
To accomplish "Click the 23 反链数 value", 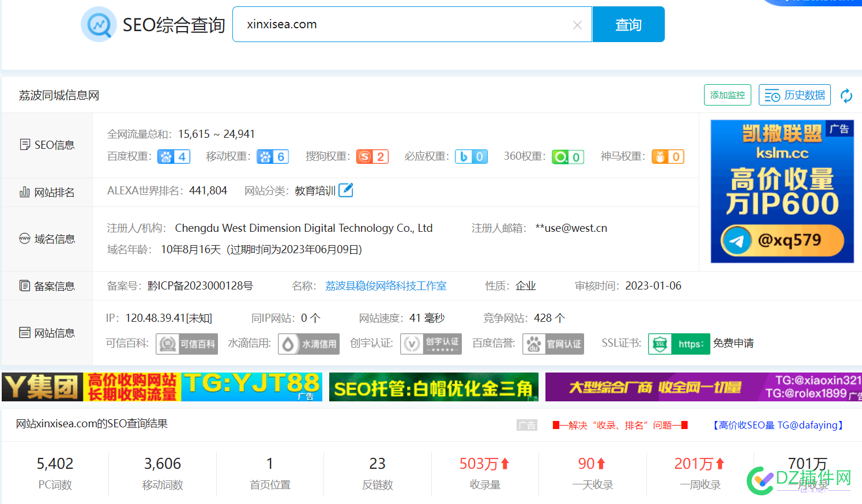I will 378,464.
